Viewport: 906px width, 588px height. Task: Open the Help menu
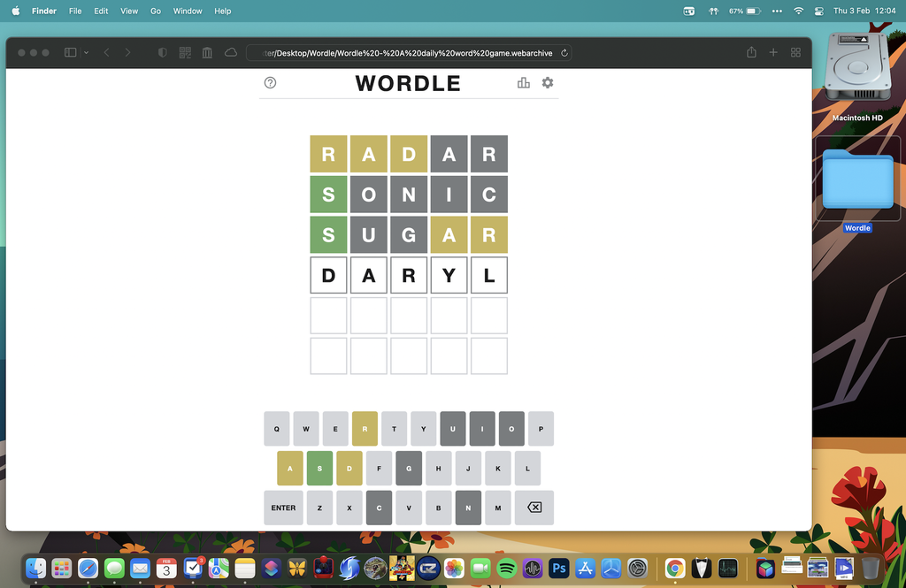222,11
